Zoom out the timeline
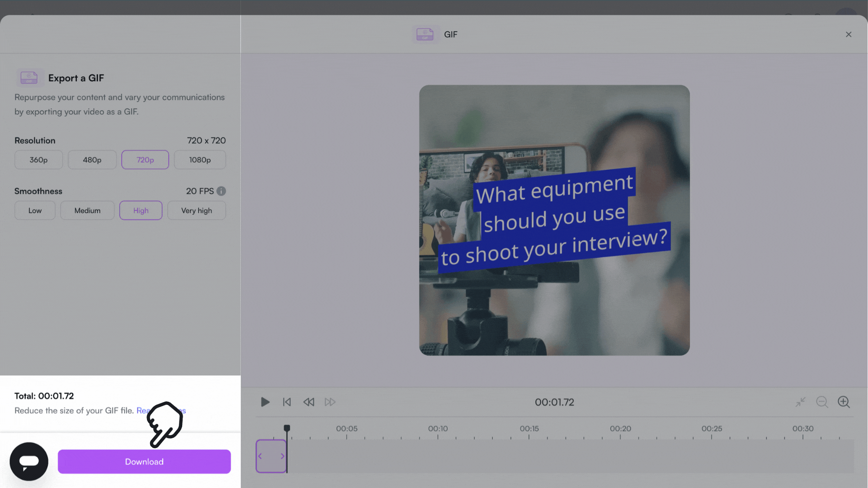 822,402
